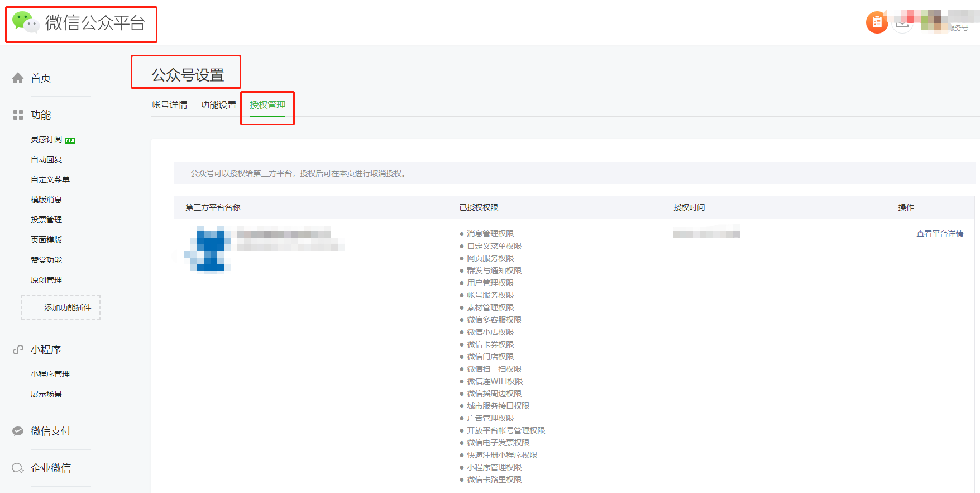This screenshot has width=980, height=493.
Task: Open 展示场景 item
Action: point(46,394)
